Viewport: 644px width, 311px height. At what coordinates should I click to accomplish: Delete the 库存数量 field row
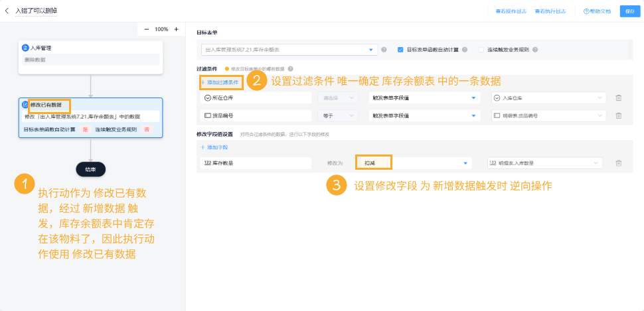pyautogui.click(x=619, y=163)
